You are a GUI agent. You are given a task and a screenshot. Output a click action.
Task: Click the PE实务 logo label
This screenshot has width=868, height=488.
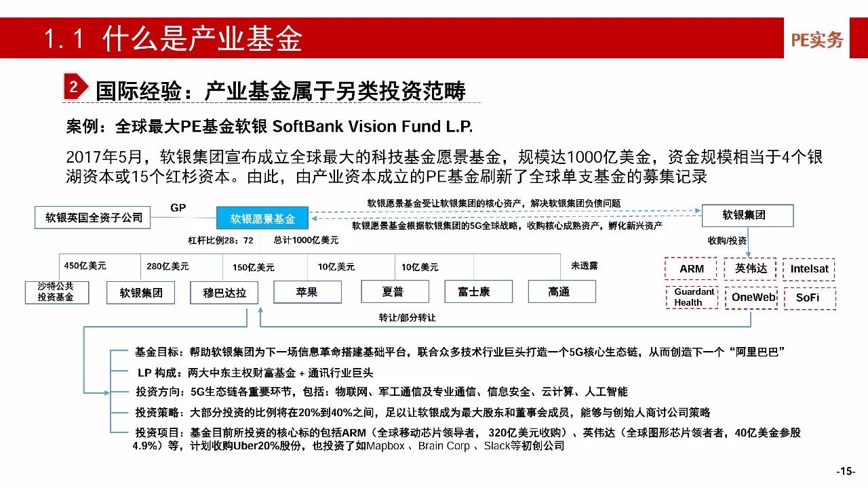[x=816, y=40]
